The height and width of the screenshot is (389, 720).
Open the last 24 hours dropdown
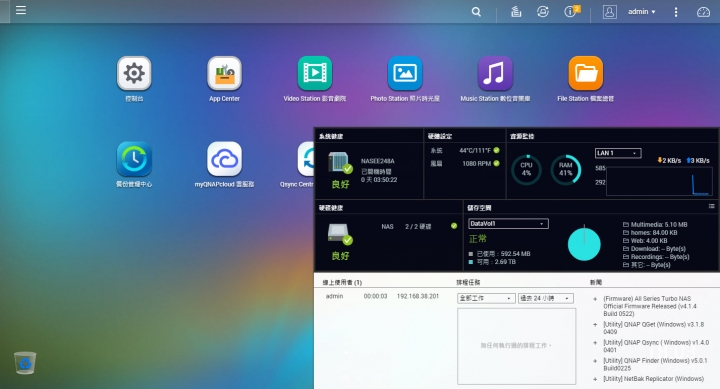[x=546, y=299]
